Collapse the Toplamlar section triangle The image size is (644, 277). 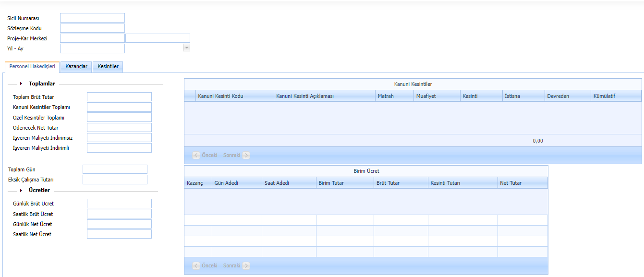click(x=21, y=84)
